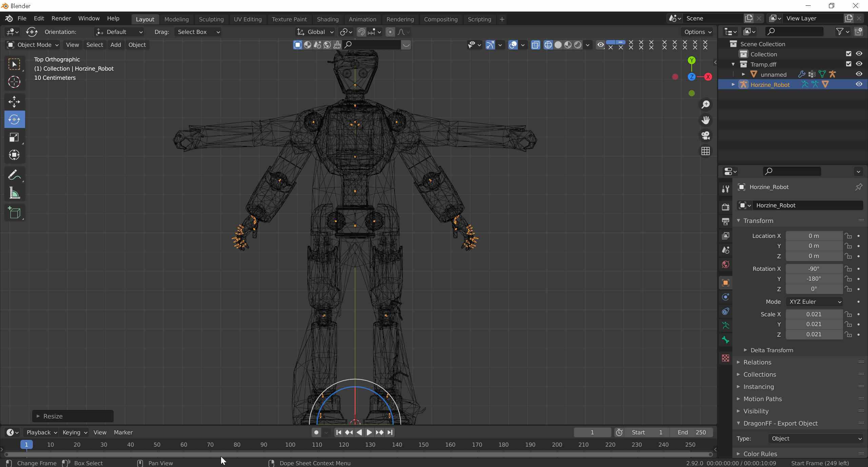Image resolution: width=868 pixels, height=467 pixels.
Task: Toggle X-ray display in viewport header
Action: coord(535,45)
